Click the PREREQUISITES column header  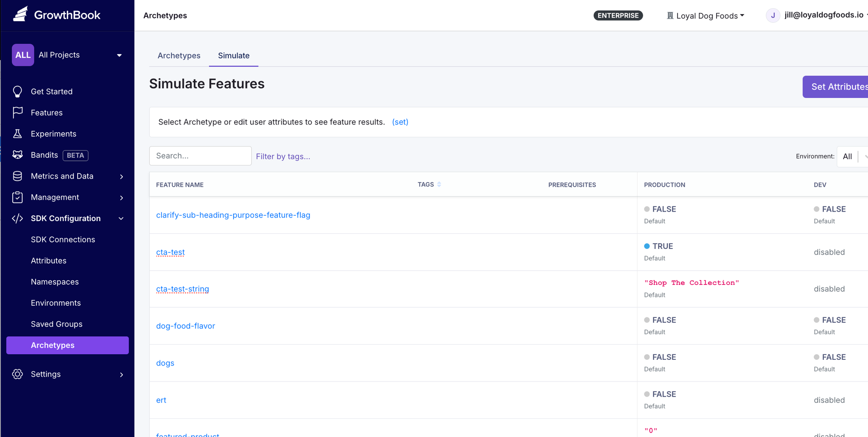[x=572, y=185]
